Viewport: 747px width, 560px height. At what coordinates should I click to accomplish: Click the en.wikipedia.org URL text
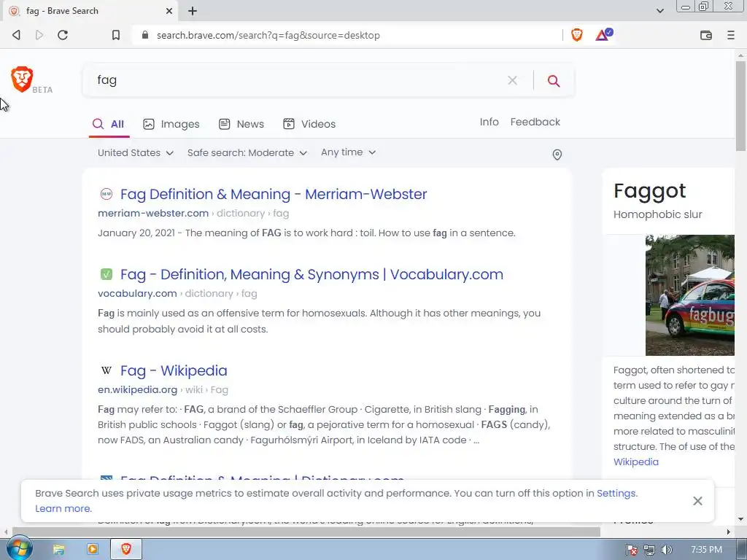137,389
